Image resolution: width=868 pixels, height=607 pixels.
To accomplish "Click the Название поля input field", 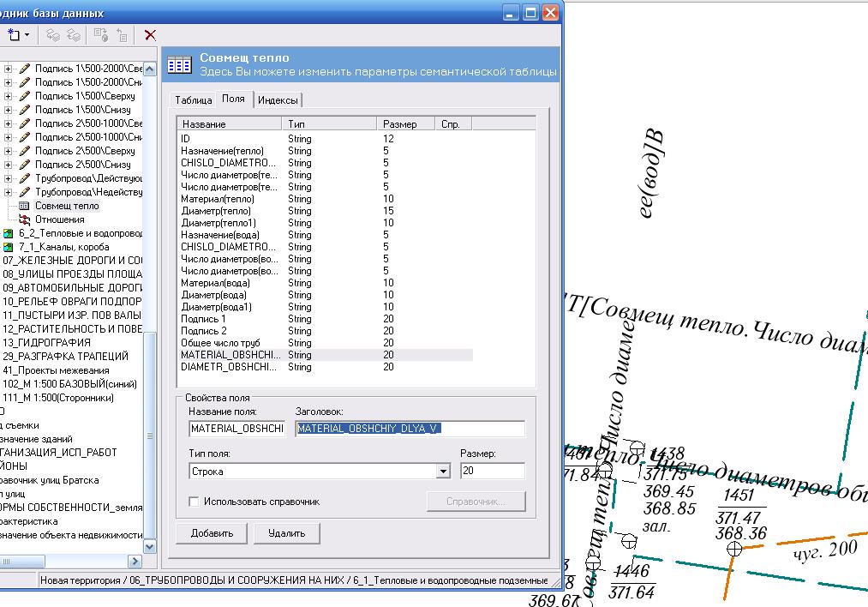I will 237,429.
